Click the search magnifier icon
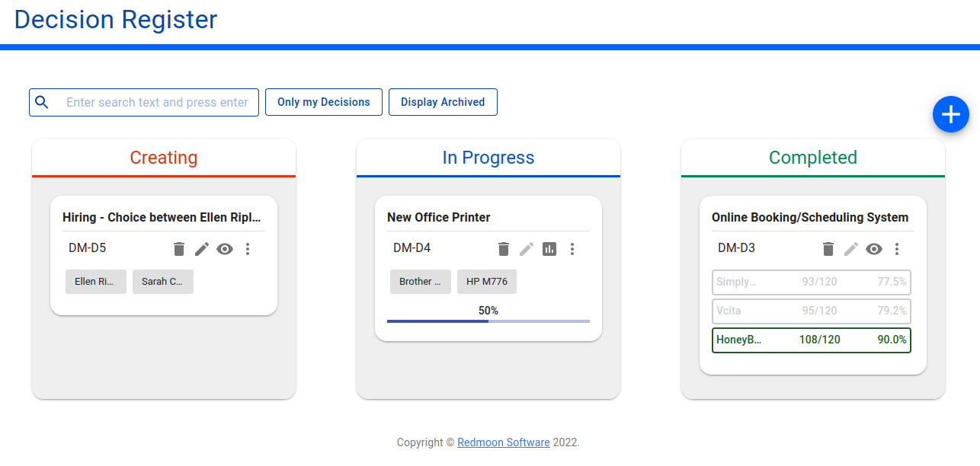The width and height of the screenshot is (980, 466). (x=43, y=102)
